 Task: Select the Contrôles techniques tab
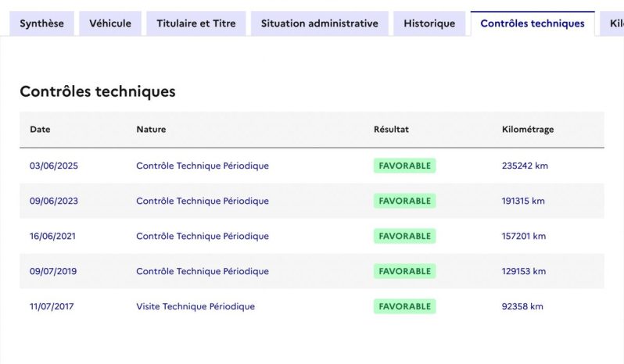click(533, 23)
